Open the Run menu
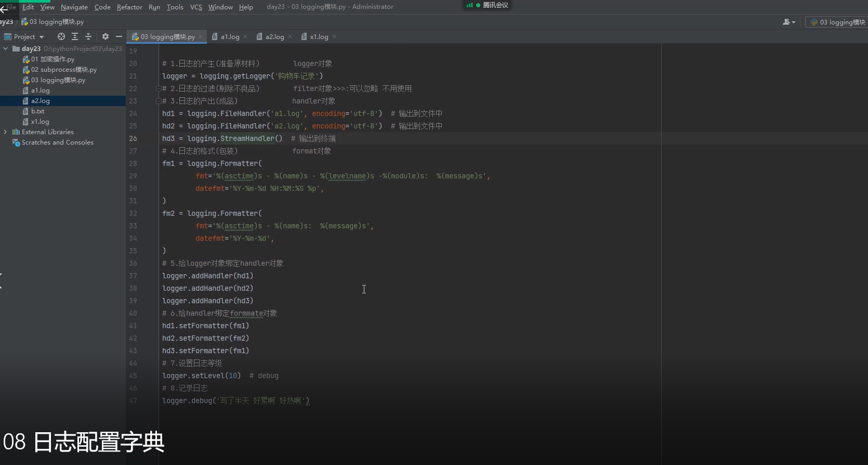This screenshot has width=868, height=465. click(154, 7)
